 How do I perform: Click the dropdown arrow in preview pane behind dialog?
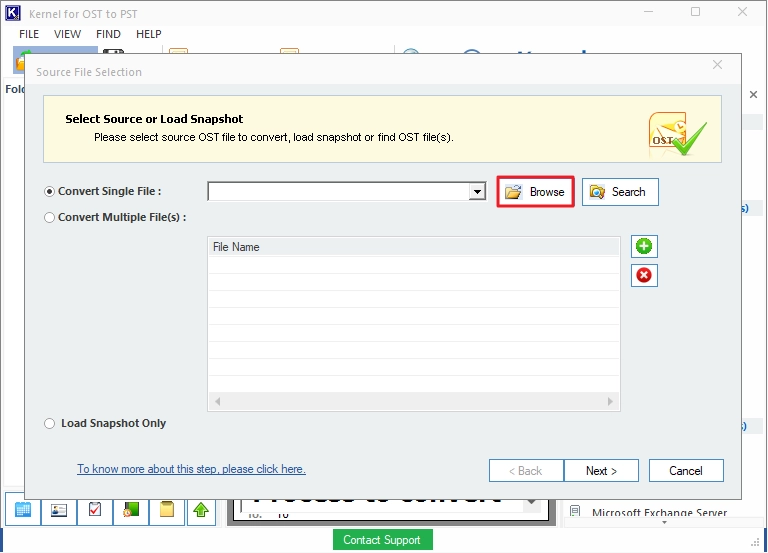531,503
